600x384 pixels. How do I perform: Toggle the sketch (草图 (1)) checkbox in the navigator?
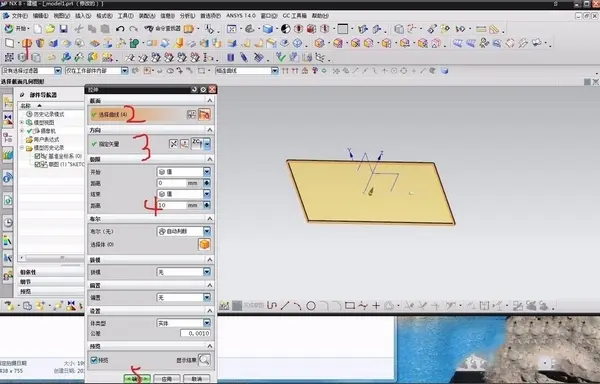pyautogui.click(x=38, y=164)
